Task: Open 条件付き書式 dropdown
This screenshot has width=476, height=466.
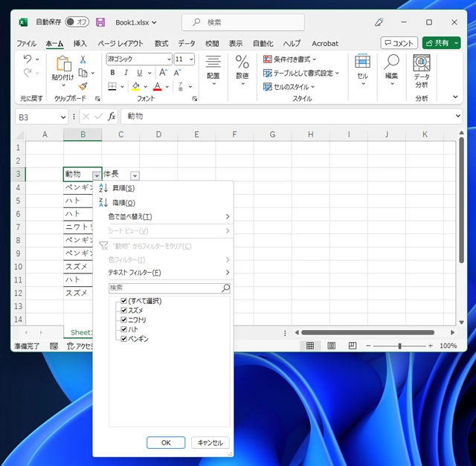Action: 290,59
